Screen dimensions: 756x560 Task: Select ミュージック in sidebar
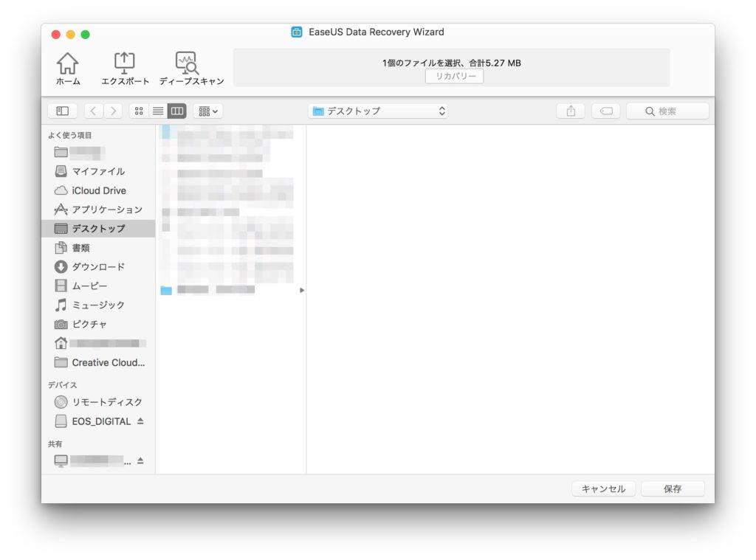pos(98,305)
